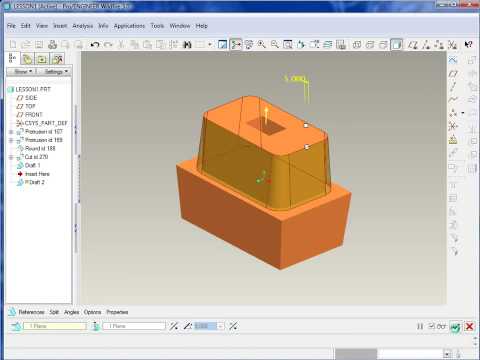The image size is (480, 360).
Task: Click the Redo arrow icon
Action: click(108, 44)
